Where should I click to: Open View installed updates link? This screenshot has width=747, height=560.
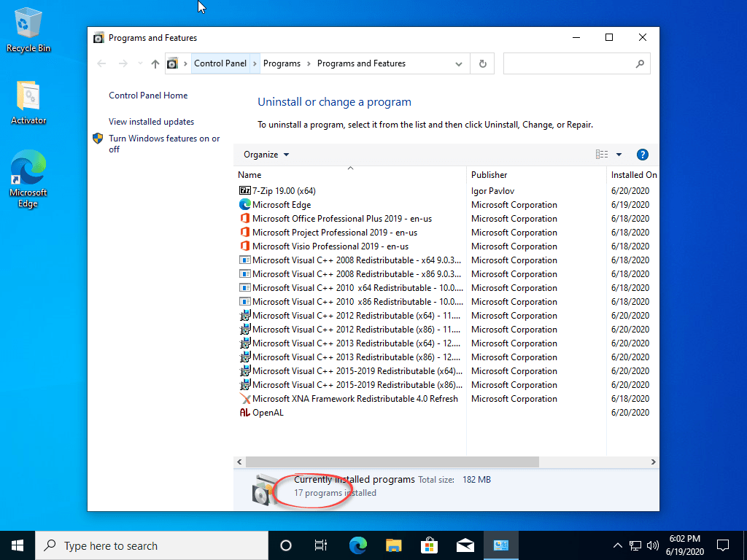152,122
